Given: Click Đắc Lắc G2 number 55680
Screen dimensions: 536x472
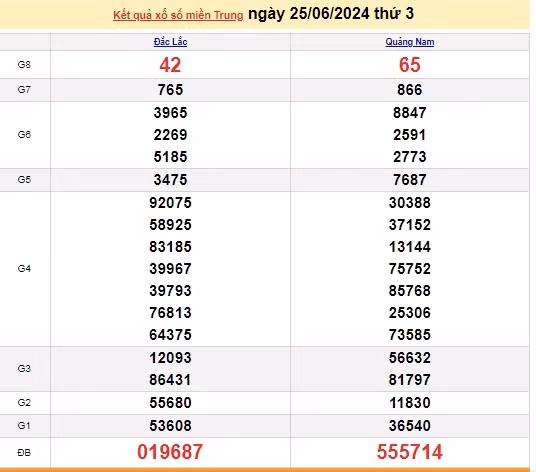Looking at the screenshot, I should 170,403.
